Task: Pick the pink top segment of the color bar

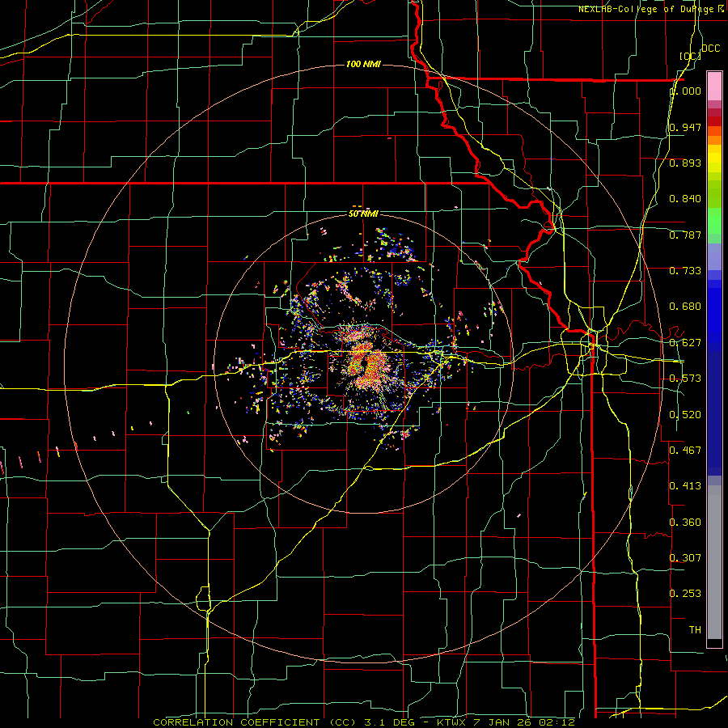Action: point(714,86)
